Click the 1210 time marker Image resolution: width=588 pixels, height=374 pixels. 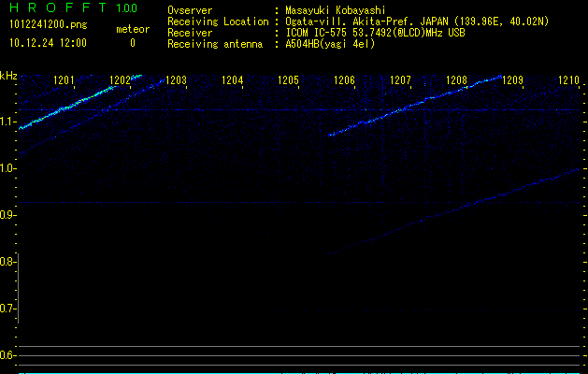pyautogui.click(x=568, y=79)
